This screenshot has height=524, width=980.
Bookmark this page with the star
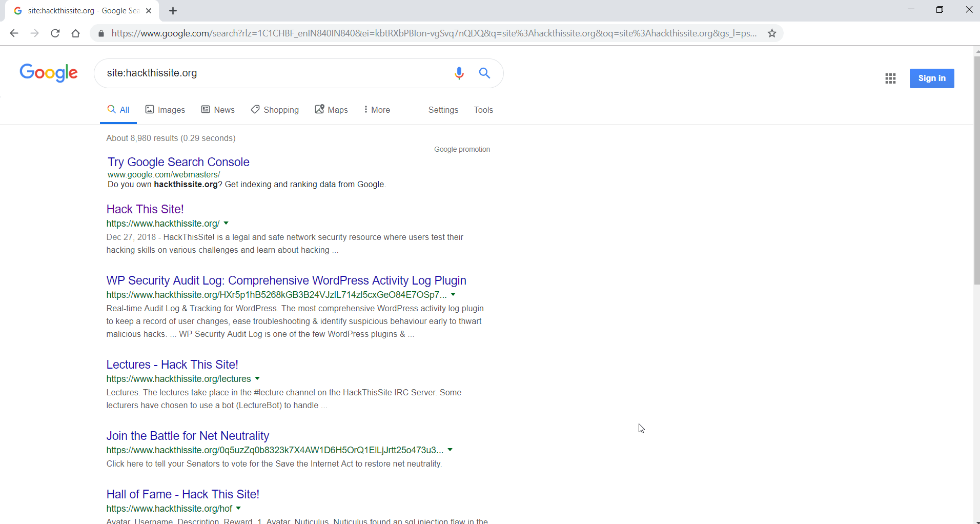pos(772,33)
